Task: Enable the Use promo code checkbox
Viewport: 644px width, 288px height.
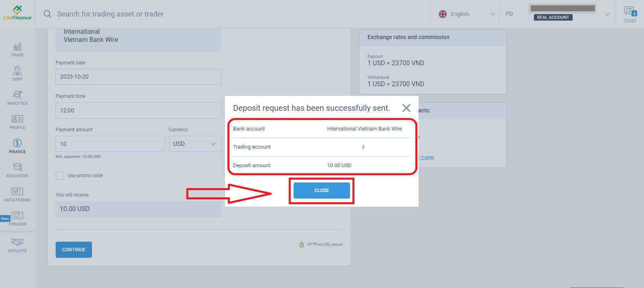Action: coord(60,176)
